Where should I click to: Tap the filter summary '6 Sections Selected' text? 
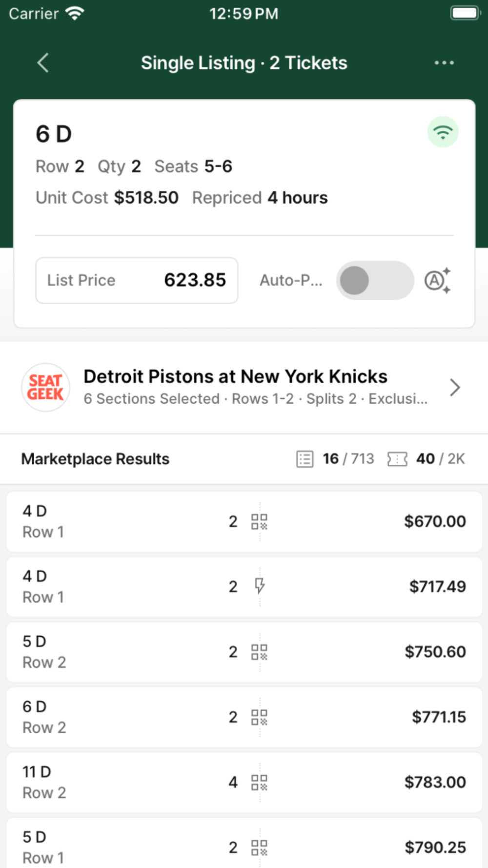point(151,399)
